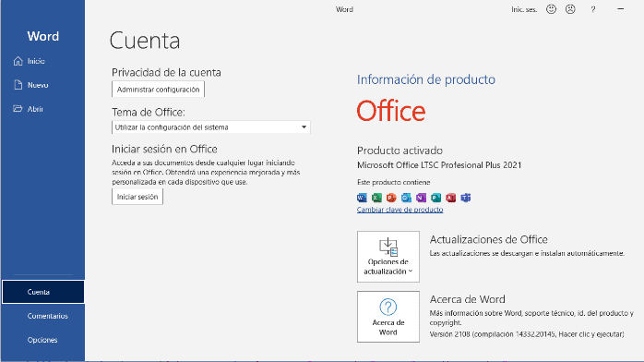Click the Outlook app icon
644x362 pixels.
click(x=406, y=198)
